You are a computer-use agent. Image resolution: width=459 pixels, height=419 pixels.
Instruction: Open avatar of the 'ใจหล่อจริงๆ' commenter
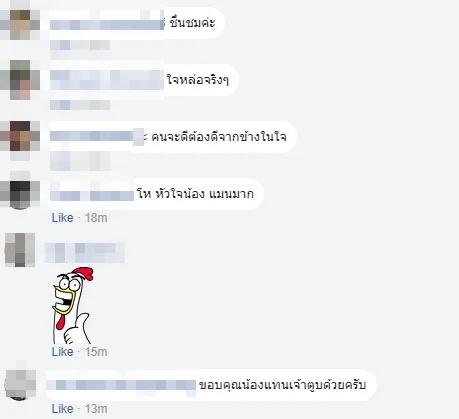point(20,80)
